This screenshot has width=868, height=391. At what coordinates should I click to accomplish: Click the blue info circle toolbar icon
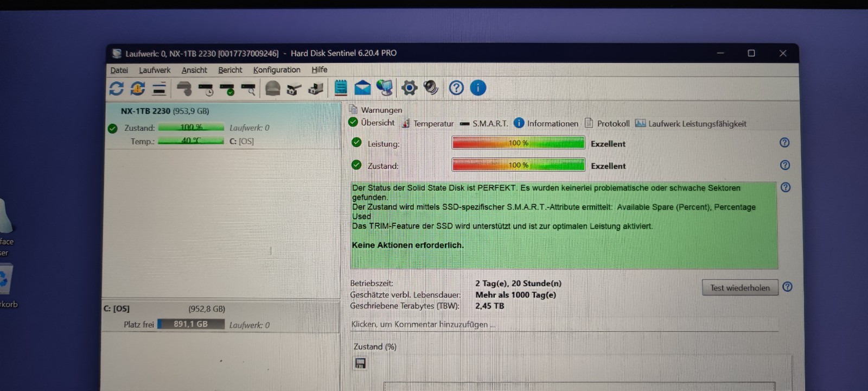click(x=478, y=87)
